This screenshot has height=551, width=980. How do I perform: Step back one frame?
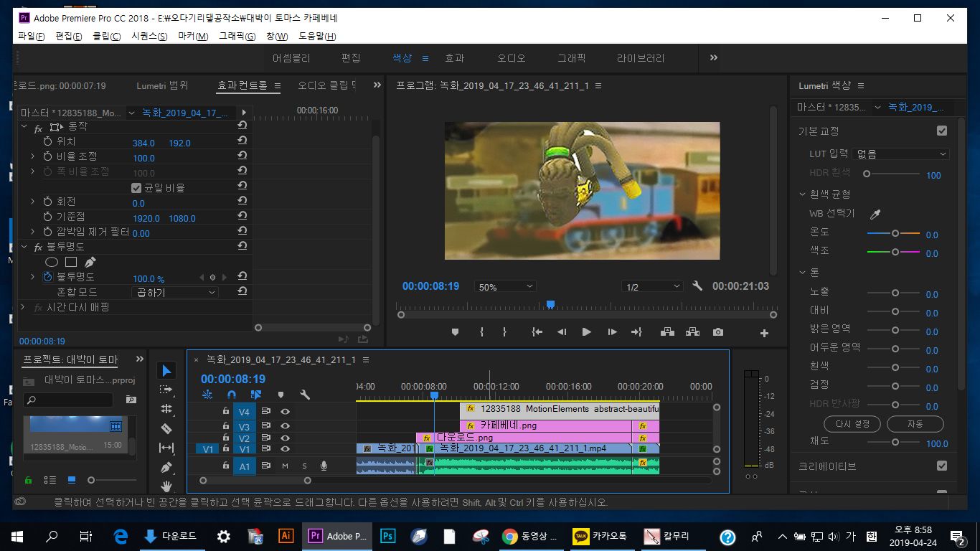pyautogui.click(x=562, y=332)
